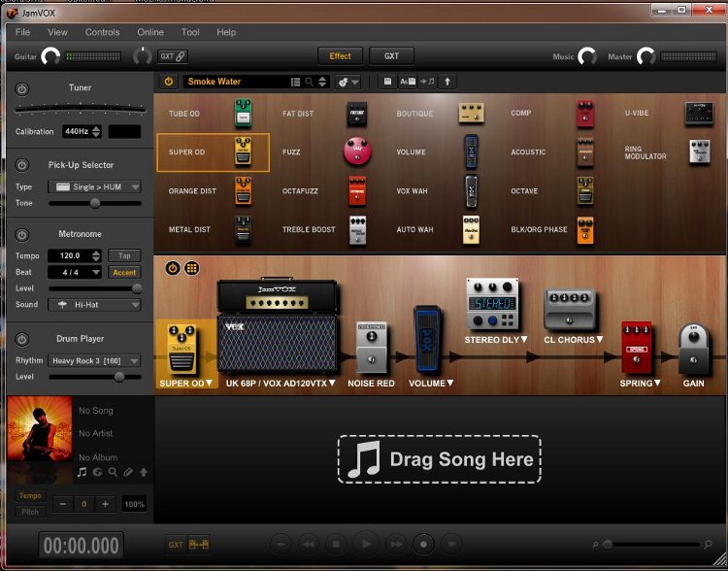Open the File menu
This screenshot has height=571, width=728.
pyautogui.click(x=22, y=32)
